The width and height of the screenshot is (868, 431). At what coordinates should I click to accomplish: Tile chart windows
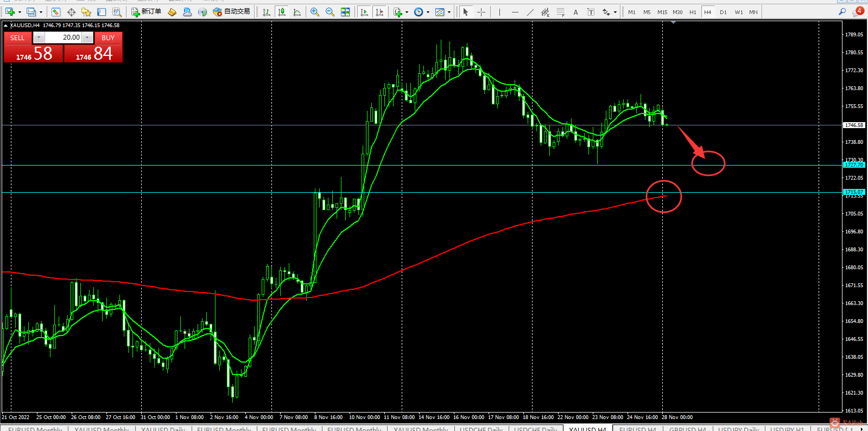coord(345,12)
